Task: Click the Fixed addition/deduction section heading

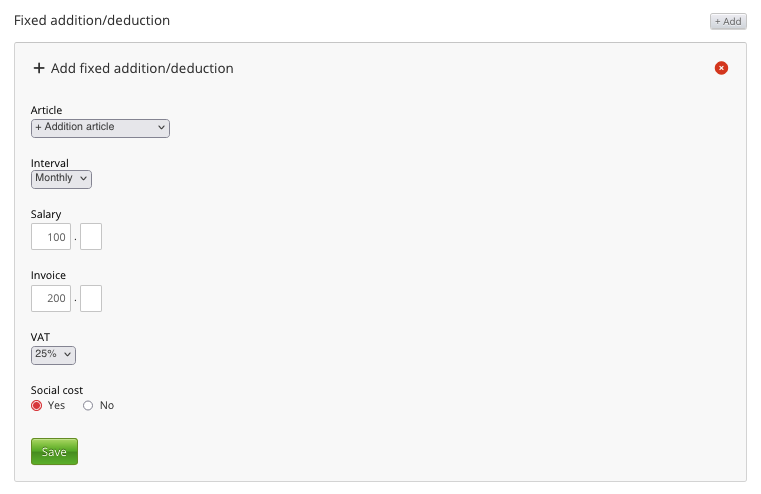Action: click(x=92, y=20)
